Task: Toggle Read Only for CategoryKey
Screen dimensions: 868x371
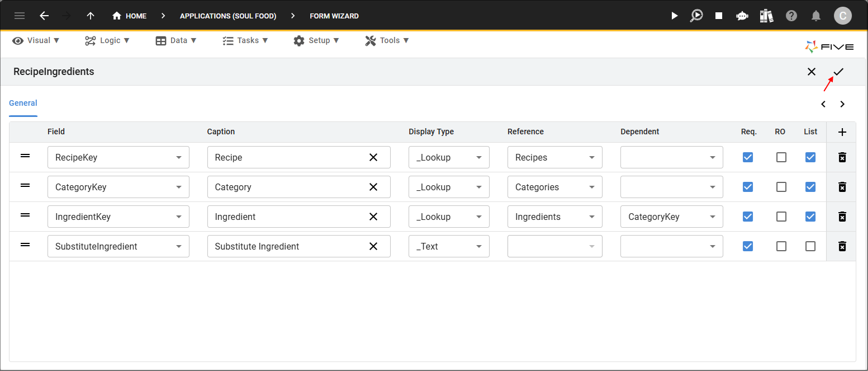Action: click(781, 187)
